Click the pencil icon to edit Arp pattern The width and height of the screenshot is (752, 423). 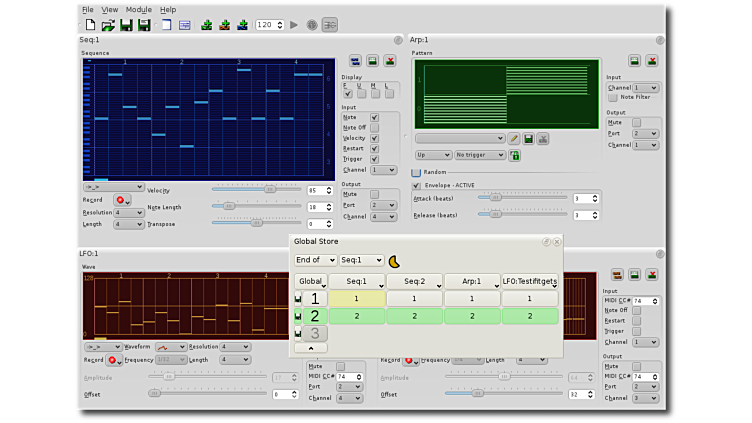[x=514, y=139]
